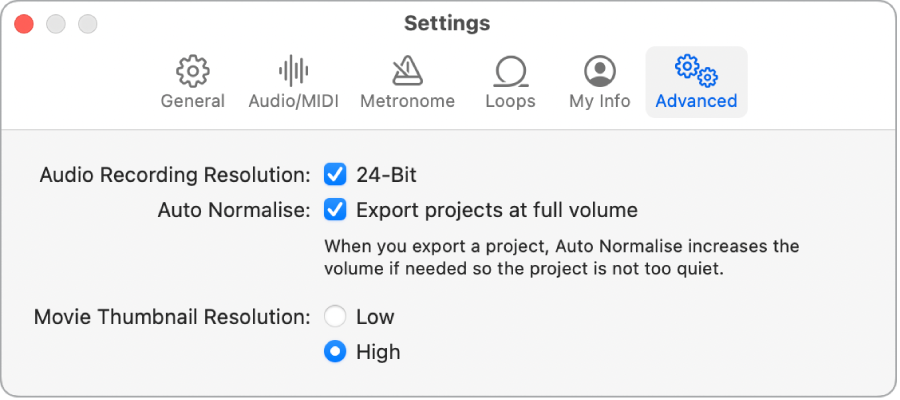
Task: Disable the 24-Bit recording checkbox
Action: click(x=335, y=176)
